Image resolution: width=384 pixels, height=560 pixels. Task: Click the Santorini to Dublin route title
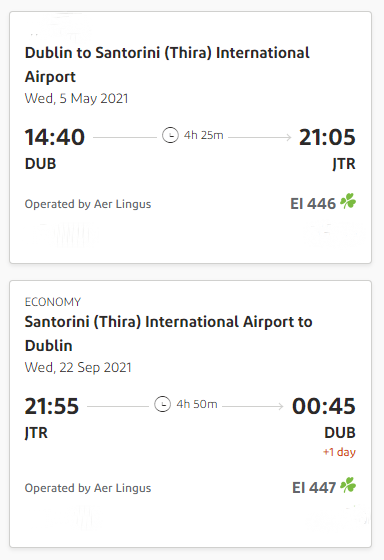pyautogui.click(x=169, y=334)
